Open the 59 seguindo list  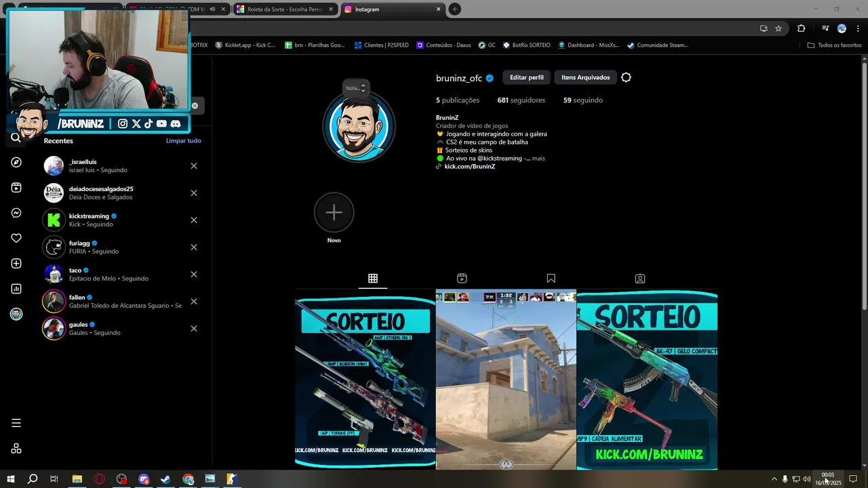pos(583,100)
